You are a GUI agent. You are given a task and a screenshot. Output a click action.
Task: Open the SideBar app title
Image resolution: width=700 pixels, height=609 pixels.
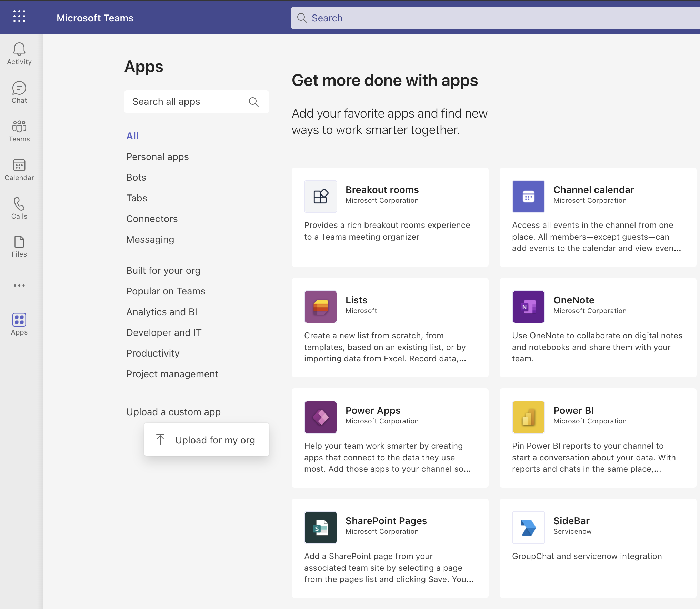[x=571, y=521]
